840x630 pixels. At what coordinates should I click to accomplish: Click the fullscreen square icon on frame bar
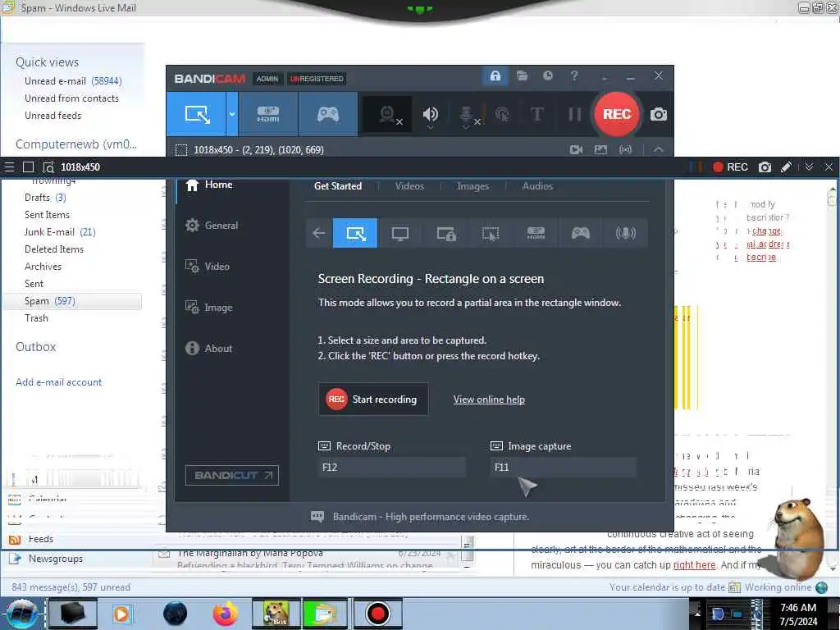pyautogui.click(x=29, y=167)
